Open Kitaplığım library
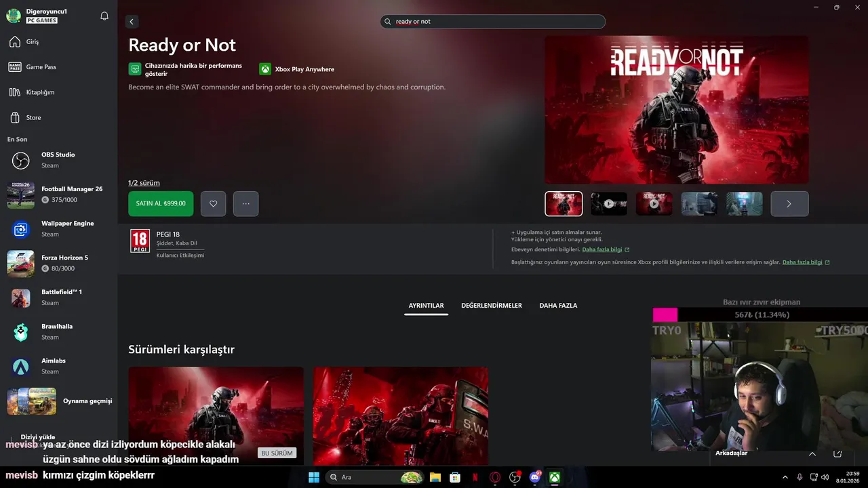Screen dimensions: 868x488 click(58, 92)
